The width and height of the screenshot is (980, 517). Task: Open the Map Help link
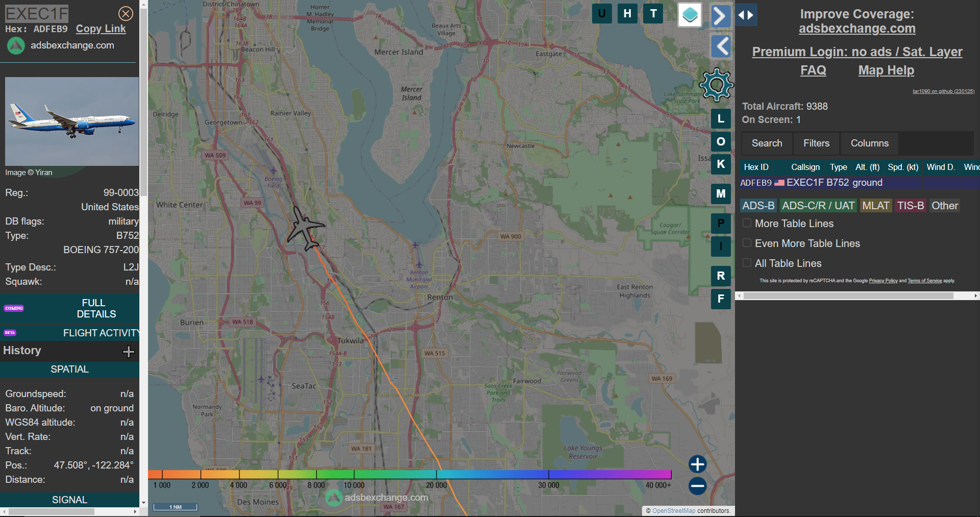[886, 70]
